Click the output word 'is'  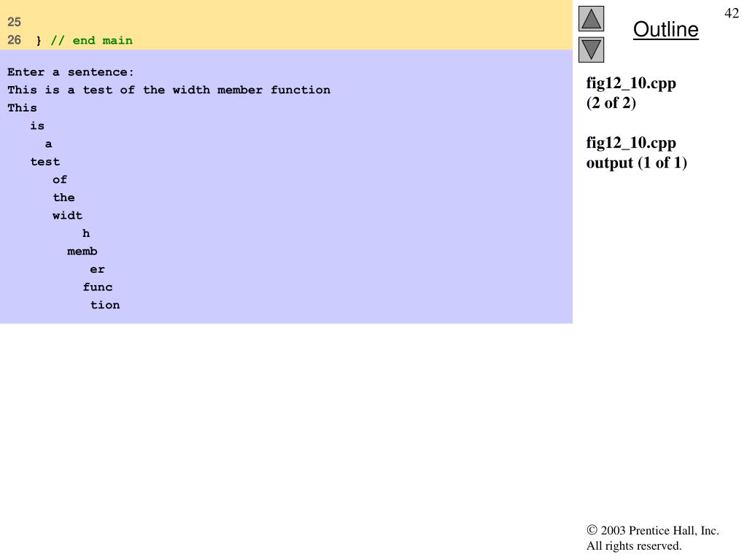[37, 125]
